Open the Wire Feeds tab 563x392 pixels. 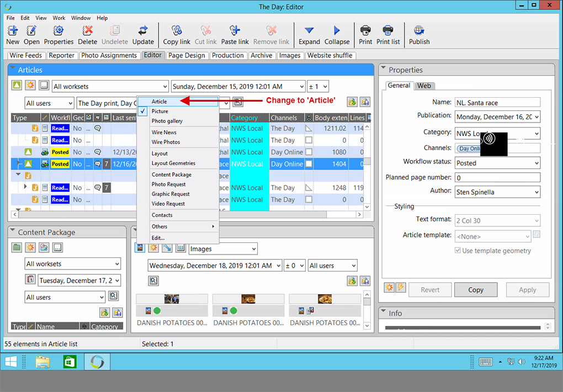click(x=26, y=55)
